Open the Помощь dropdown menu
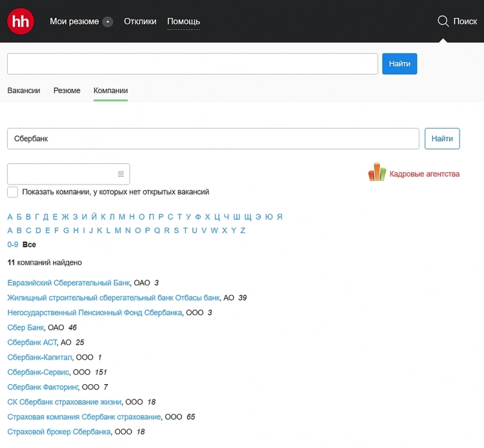The width and height of the screenshot is (484, 448). click(183, 21)
